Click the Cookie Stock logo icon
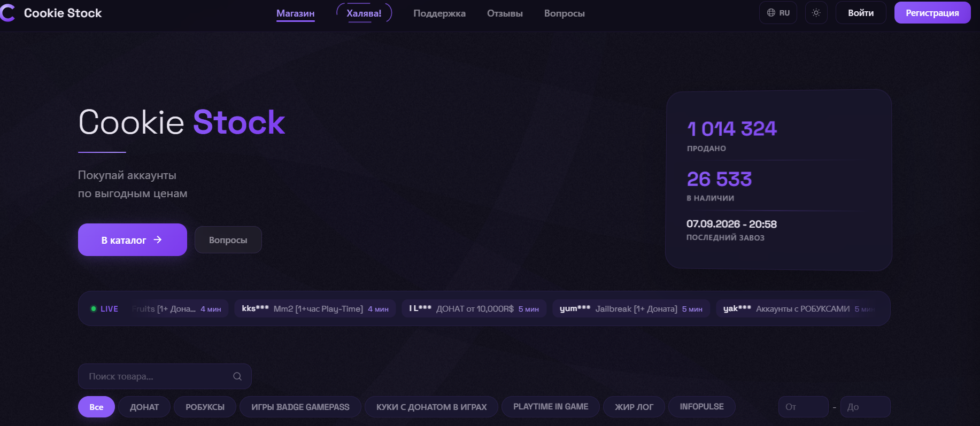980x426 pixels. point(7,13)
